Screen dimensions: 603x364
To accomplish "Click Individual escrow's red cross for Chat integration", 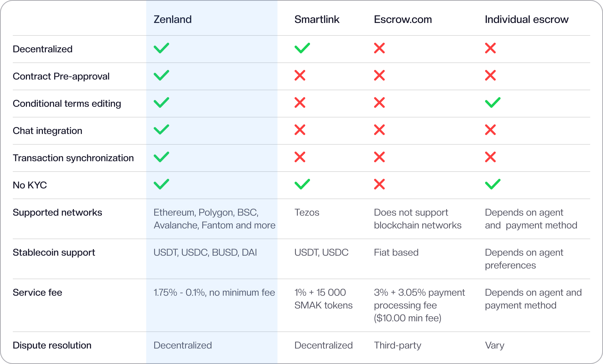I will [x=490, y=130].
